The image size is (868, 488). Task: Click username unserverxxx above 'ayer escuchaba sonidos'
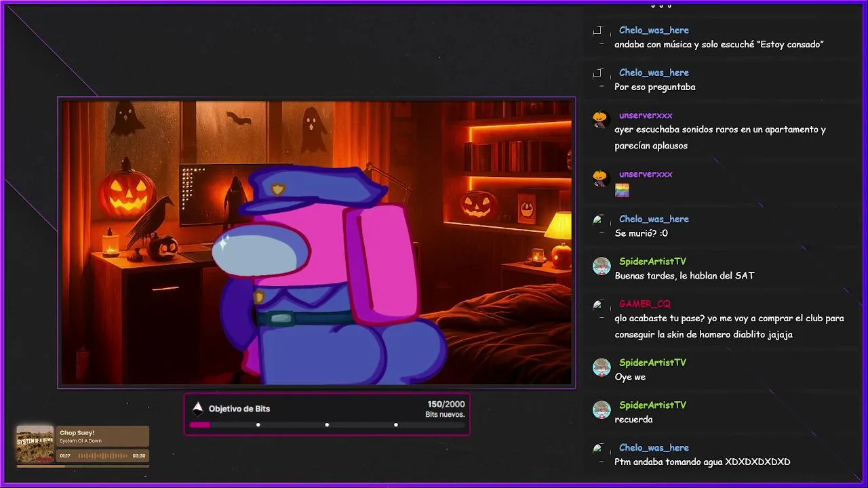(646, 115)
